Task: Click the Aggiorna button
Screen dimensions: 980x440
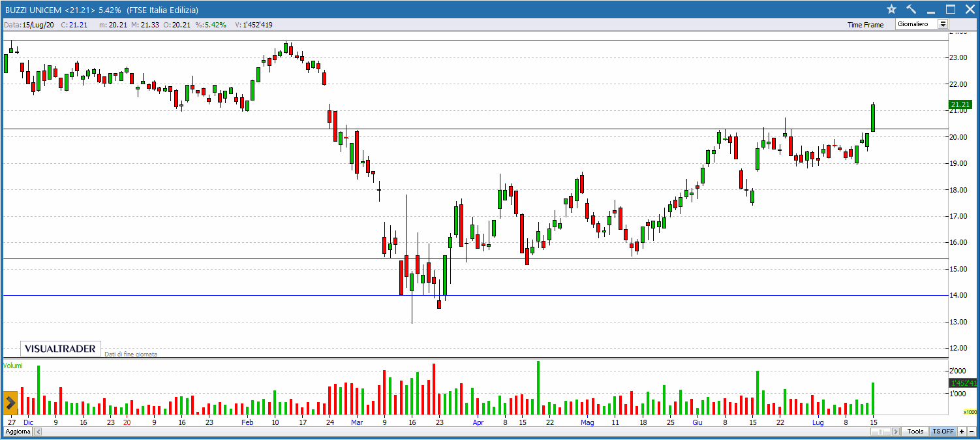Action: [18, 432]
